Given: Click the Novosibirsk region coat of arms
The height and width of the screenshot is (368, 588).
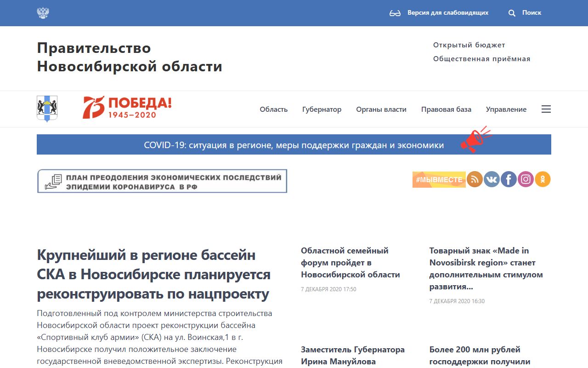Looking at the screenshot, I should pos(47,109).
